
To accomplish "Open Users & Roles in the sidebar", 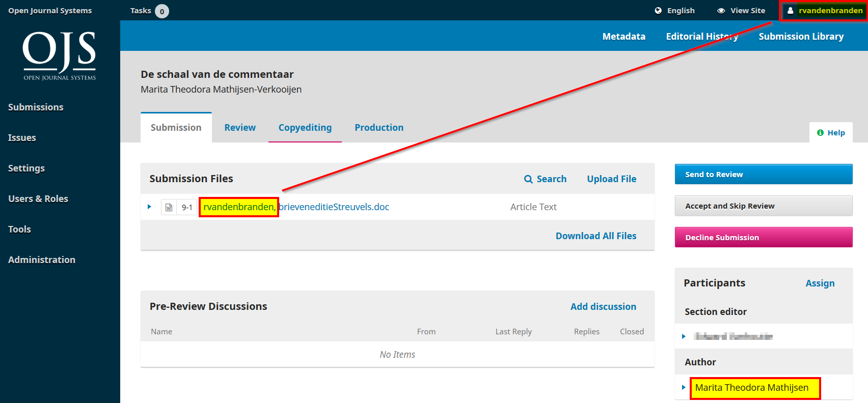I will [38, 199].
